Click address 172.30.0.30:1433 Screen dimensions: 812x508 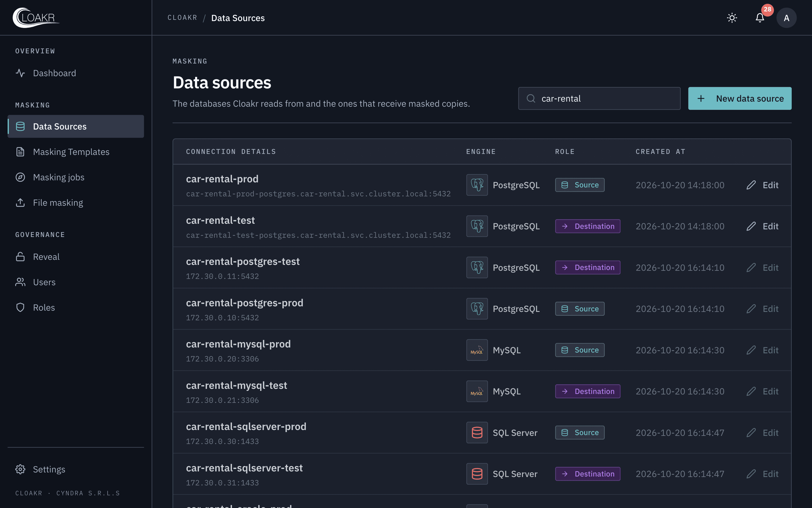[223, 441]
